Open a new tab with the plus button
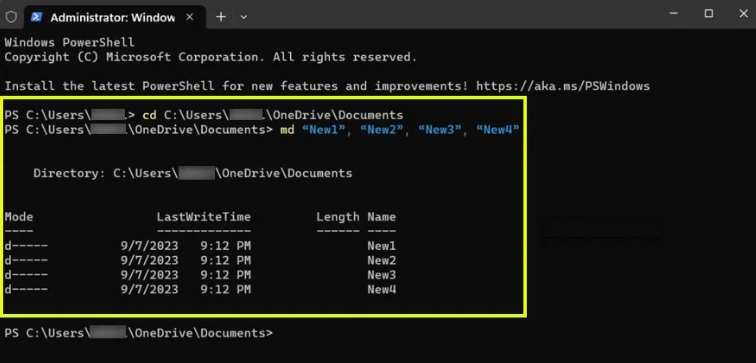The image size is (756, 363). (x=221, y=17)
